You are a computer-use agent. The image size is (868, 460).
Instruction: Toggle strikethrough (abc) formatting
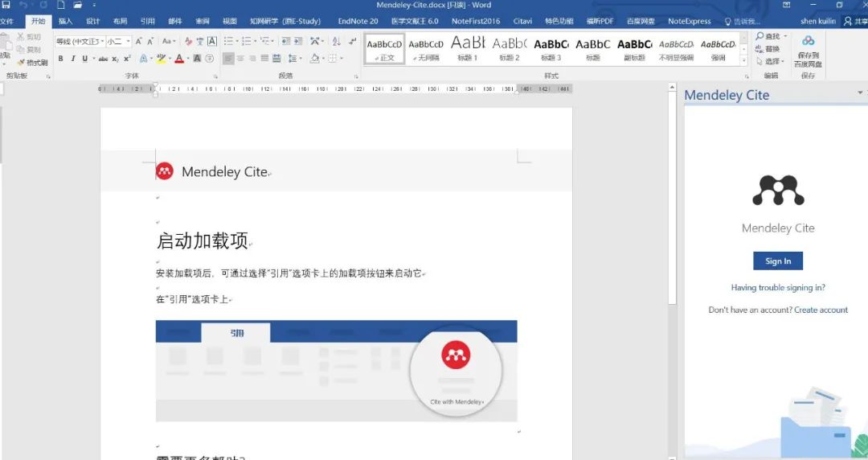(x=103, y=59)
